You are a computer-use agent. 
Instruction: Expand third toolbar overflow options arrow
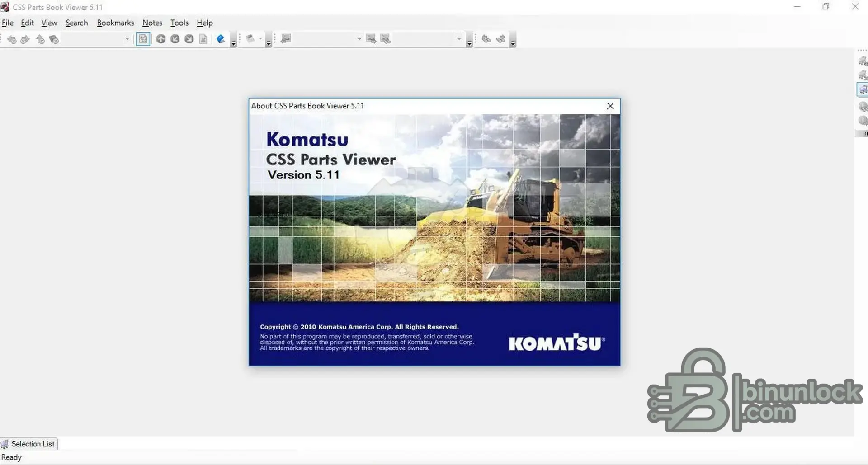pyautogui.click(x=469, y=41)
